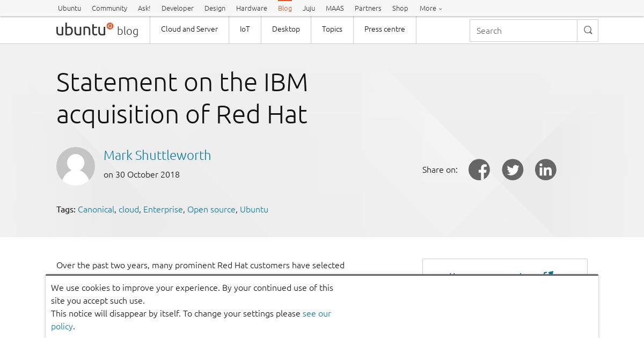Open author Mark Shuttleworth's page
644x338 pixels.
coord(157,155)
